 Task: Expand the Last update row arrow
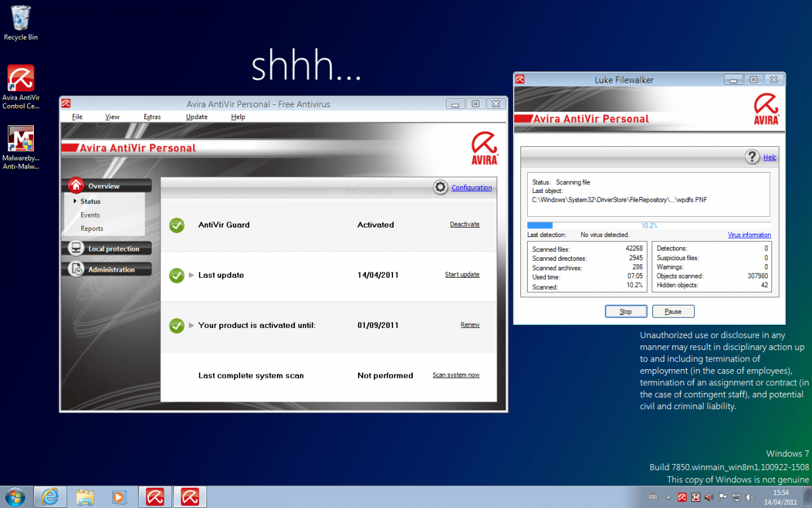pos(191,275)
